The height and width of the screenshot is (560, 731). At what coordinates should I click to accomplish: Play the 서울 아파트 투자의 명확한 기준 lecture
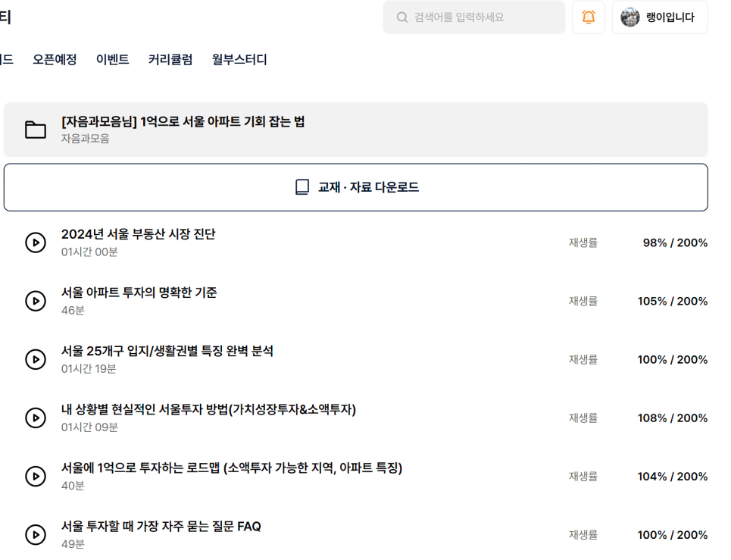coord(36,301)
